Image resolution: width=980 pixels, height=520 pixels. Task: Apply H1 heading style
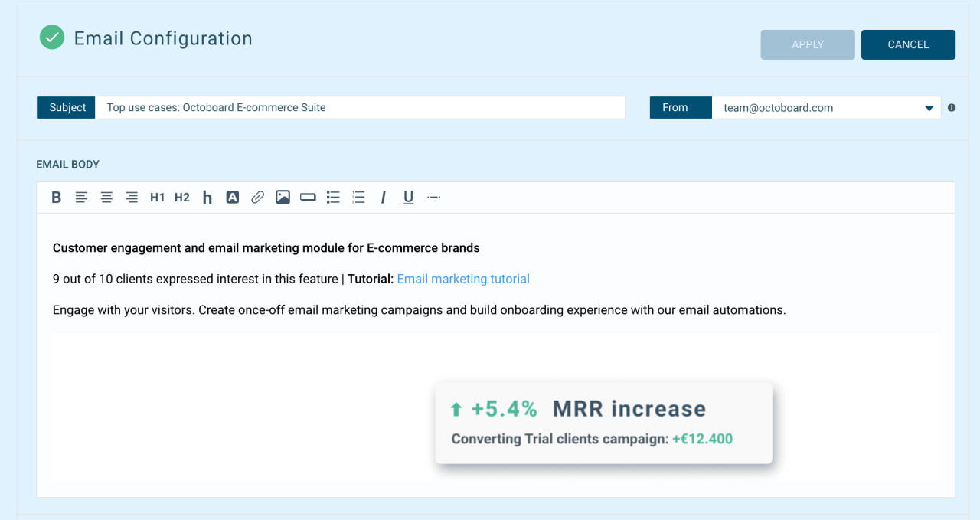(x=157, y=198)
